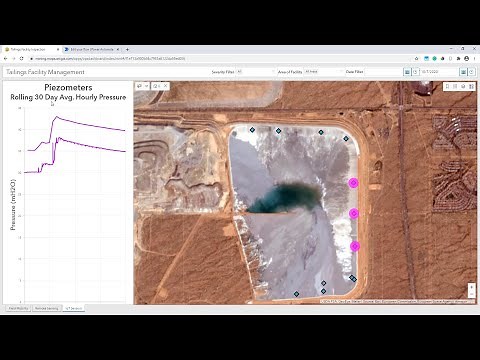
Task: Open the map bookmarks icon
Action: pyautogui.click(x=447, y=86)
